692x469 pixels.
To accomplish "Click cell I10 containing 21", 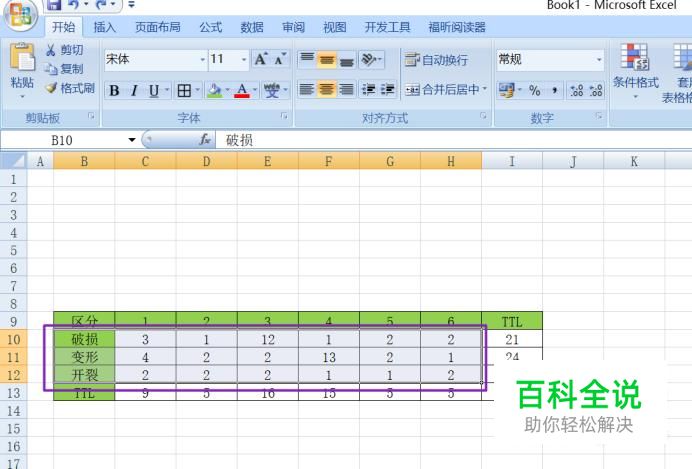I will (x=512, y=339).
